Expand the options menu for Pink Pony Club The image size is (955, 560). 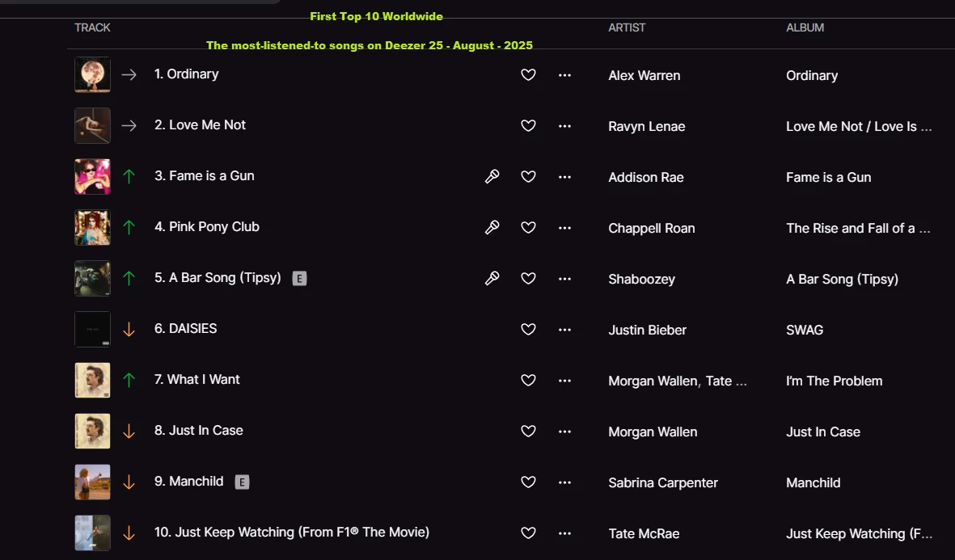(564, 228)
